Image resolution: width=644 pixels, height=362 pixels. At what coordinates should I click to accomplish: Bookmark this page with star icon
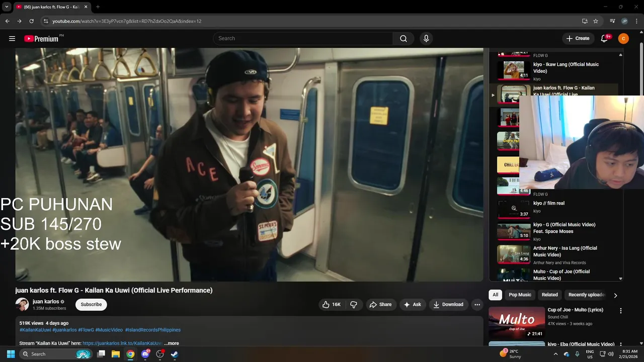point(596,21)
